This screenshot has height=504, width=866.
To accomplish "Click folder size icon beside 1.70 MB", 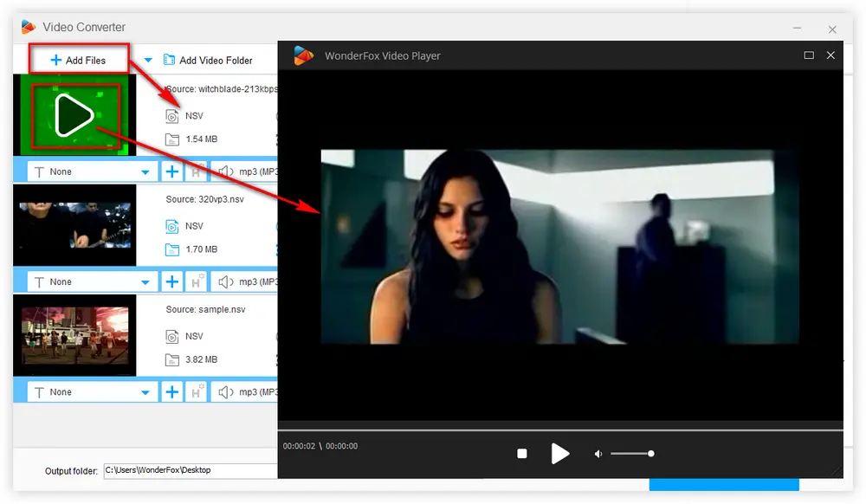I will tap(172, 249).
